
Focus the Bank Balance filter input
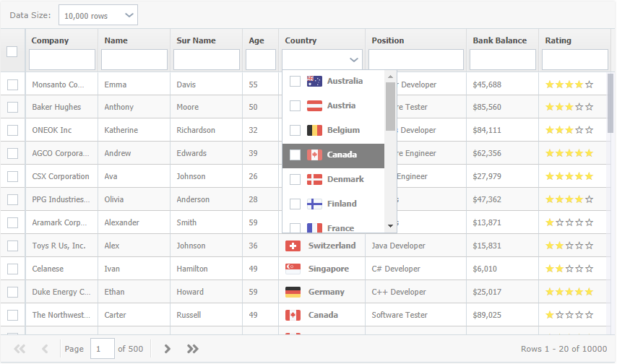(503, 59)
